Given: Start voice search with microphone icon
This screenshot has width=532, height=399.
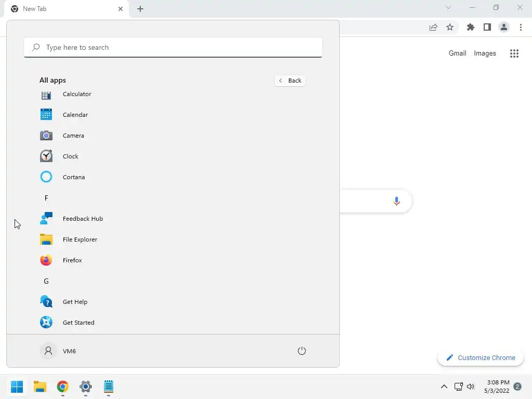Looking at the screenshot, I should [x=396, y=201].
